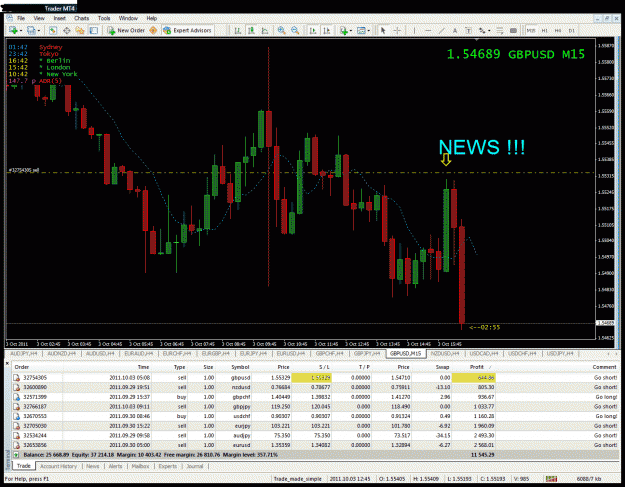Open the Alerts terminal tab
This screenshot has width=625, height=487.
tap(115, 466)
